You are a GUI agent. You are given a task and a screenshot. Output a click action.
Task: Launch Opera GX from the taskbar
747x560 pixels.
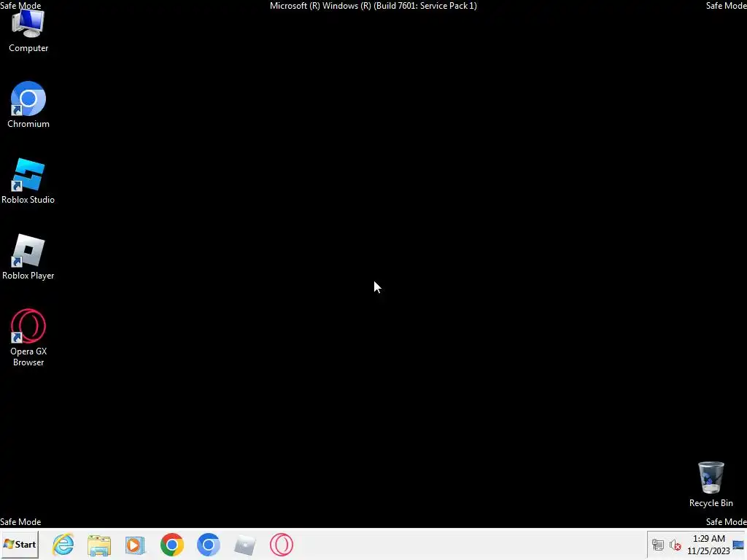(282, 545)
